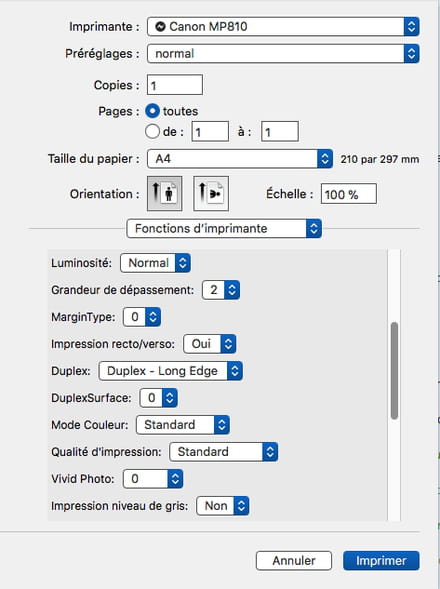Open the MarginType value popup
This screenshot has width=440, height=589.
tap(142, 317)
